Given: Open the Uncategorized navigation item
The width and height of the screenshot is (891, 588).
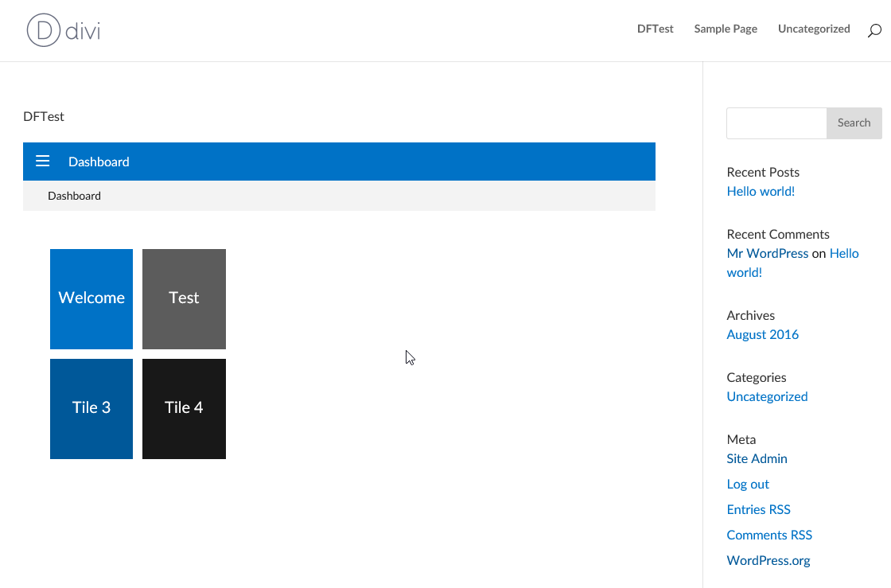Looking at the screenshot, I should point(814,29).
